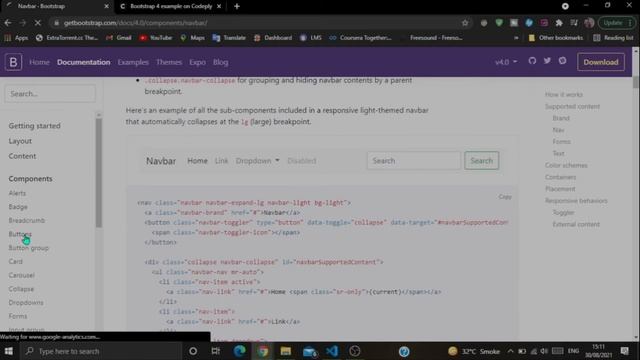Open the extensions puzzle icon
The height and width of the screenshot is (360, 640).
click(559, 23)
